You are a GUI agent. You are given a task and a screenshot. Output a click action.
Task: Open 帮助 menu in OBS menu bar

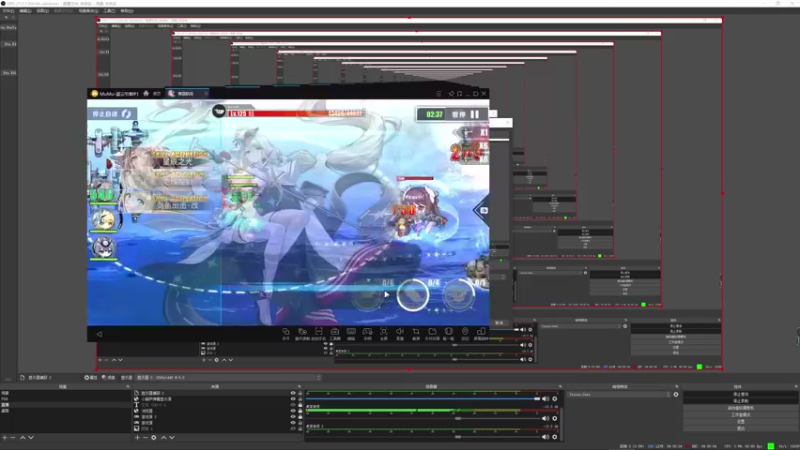(127, 11)
